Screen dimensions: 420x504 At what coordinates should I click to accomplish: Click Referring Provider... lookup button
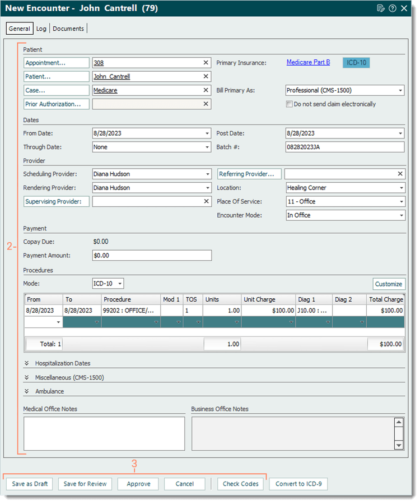tap(250, 174)
